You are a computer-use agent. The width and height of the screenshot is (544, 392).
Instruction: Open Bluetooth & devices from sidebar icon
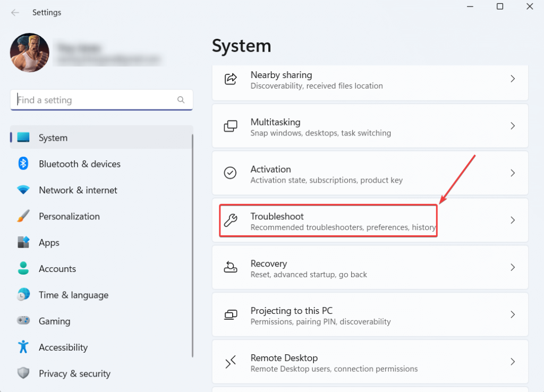pyautogui.click(x=23, y=164)
